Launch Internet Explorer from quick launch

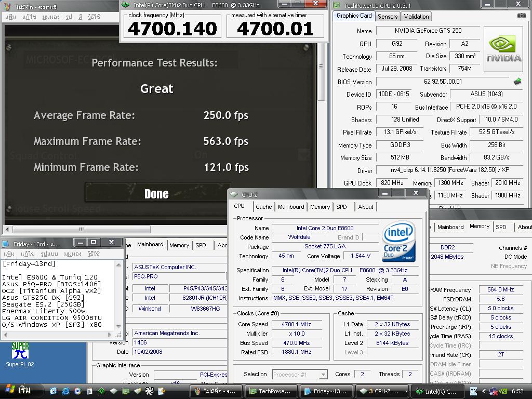pos(65,391)
